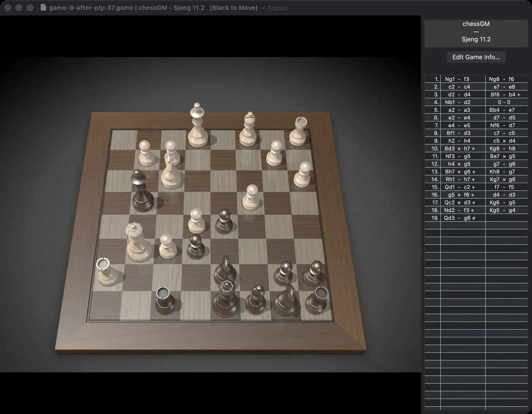Select the black queen on d8
Image resolution: width=532 pixels, height=414 pixels.
coord(226,299)
